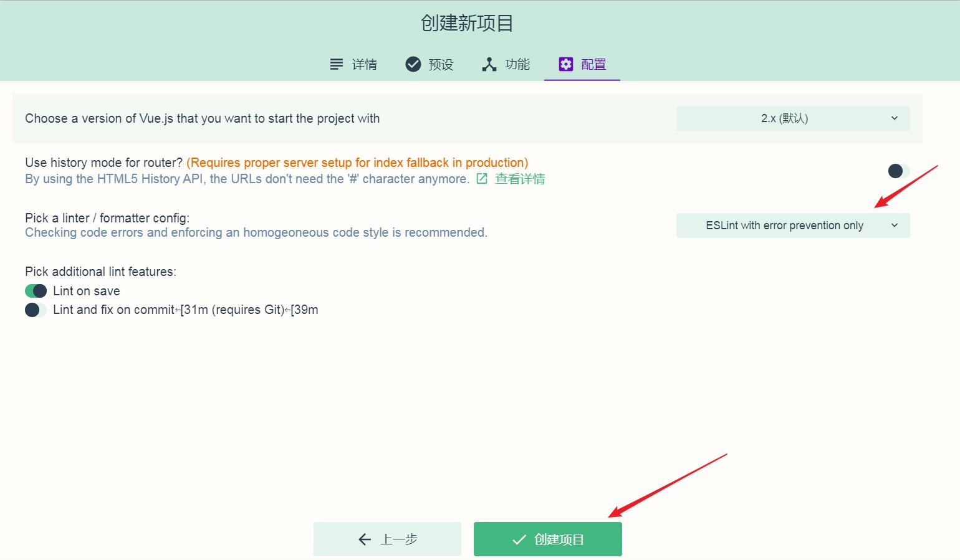Screen dimensions: 960x560
Task: Go to the 功能 tab
Action: (x=506, y=64)
